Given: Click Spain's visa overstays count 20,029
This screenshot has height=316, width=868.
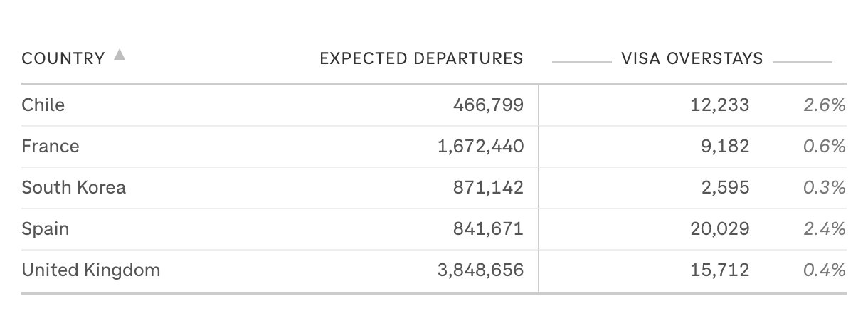Looking at the screenshot, I should [719, 229].
